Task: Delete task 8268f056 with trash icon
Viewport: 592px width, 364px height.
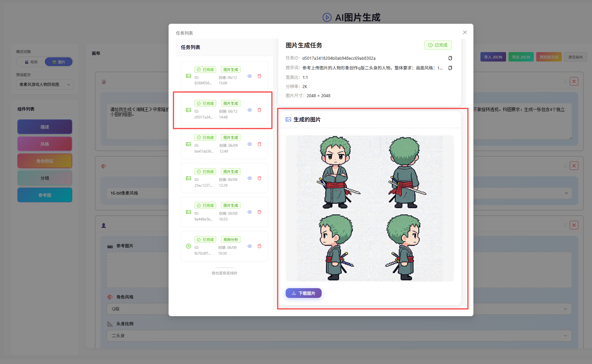Action: (259, 76)
